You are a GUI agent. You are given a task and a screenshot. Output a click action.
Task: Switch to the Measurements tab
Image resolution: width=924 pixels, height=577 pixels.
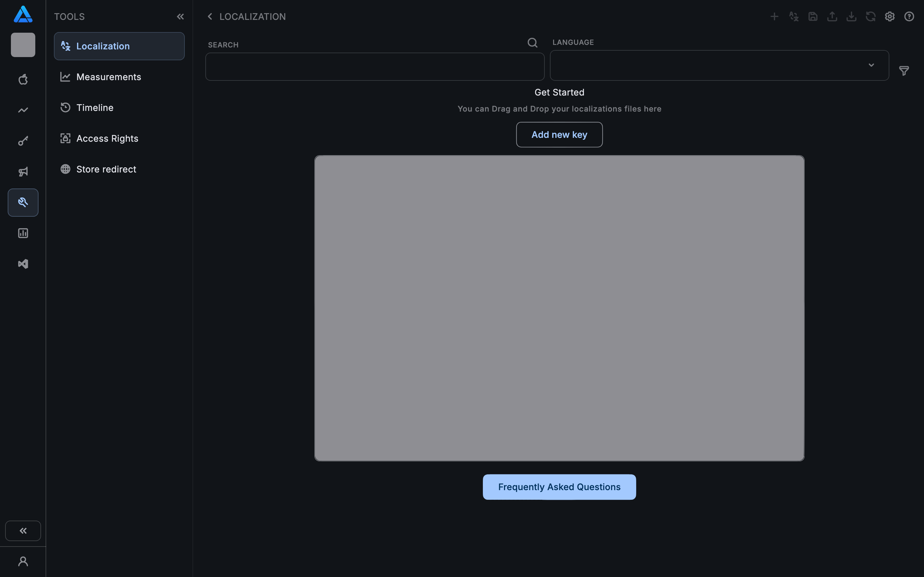(108, 77)
